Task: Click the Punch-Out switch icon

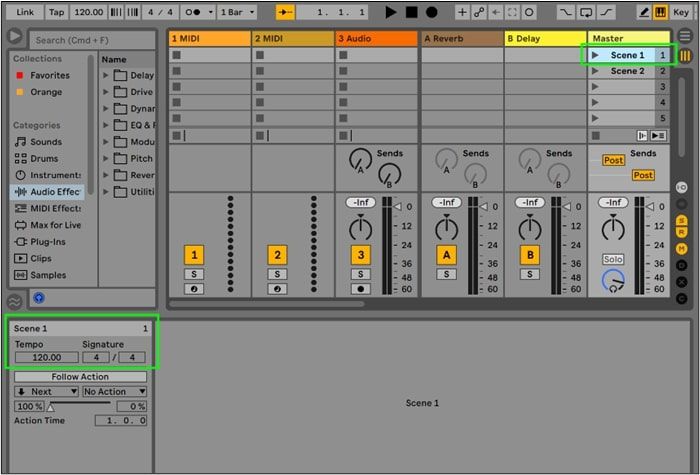Action: (606, 12)
